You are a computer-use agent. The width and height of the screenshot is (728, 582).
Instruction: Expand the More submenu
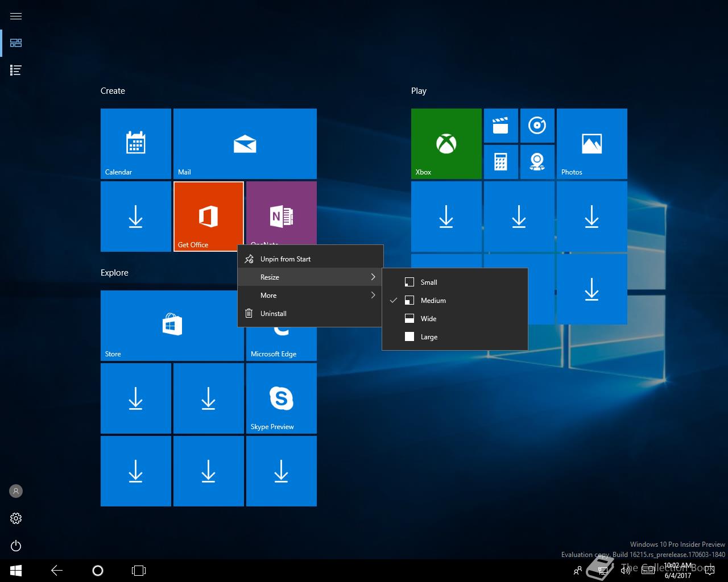(x=310, y=295)
